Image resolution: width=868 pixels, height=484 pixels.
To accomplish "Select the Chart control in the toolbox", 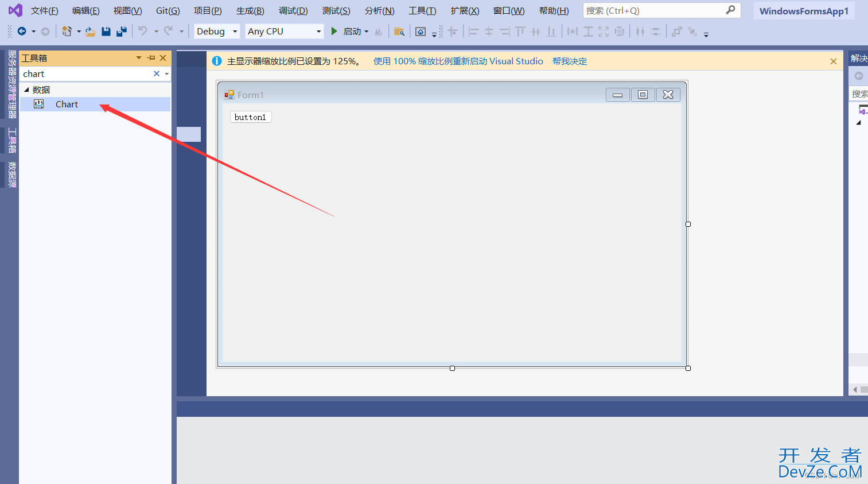I will pos(67,104).
